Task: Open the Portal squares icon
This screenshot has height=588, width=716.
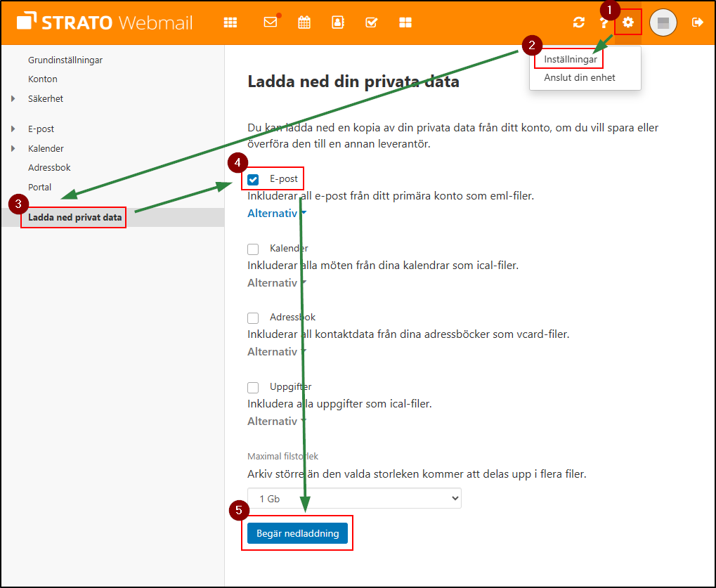Action: tap(405, 22)
